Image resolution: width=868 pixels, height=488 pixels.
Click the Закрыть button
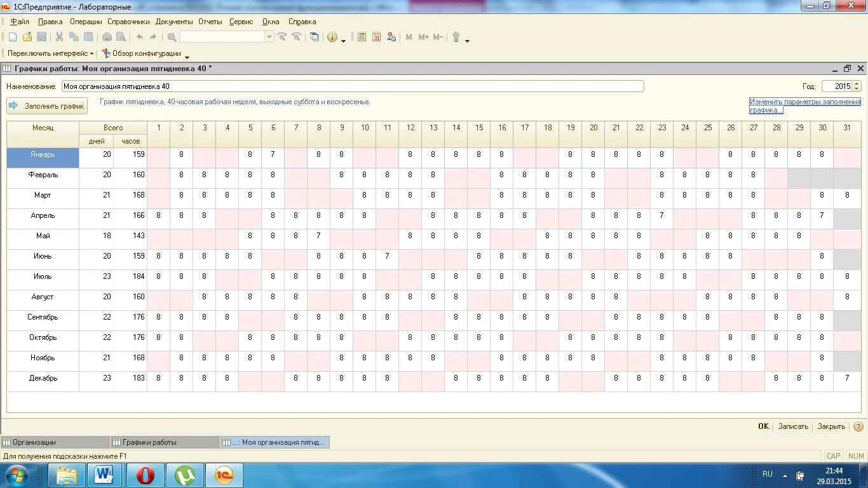click(x=831, y=426)
